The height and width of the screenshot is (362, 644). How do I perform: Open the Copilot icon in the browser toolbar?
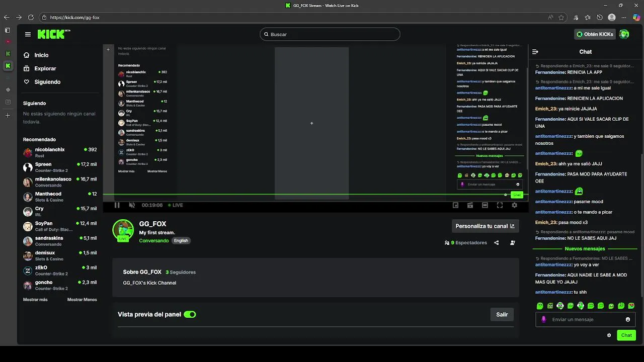coord(636,17)
